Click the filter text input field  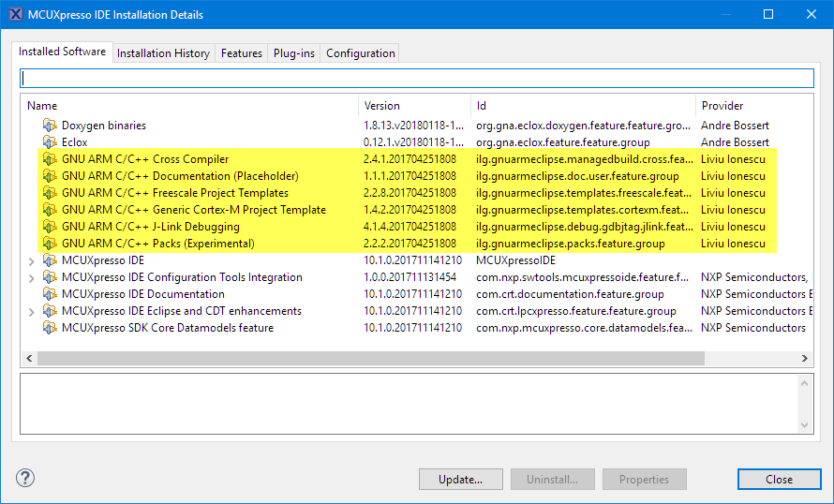417,78
